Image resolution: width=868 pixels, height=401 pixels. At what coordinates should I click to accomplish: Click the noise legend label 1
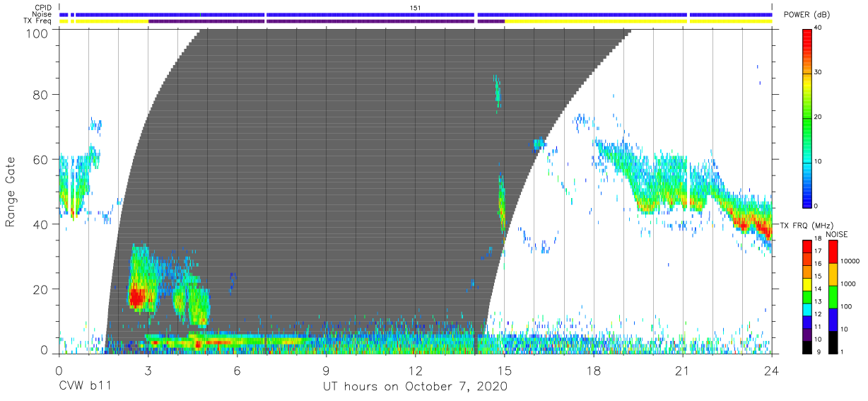click(x=843, y=351)
